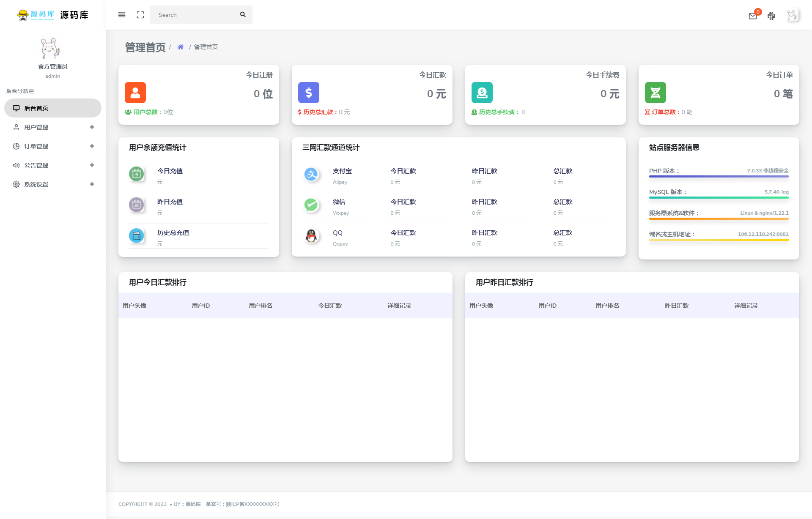Click the Alipay channel icon
This screenshot has width=812, height=519.
(312, 175)
